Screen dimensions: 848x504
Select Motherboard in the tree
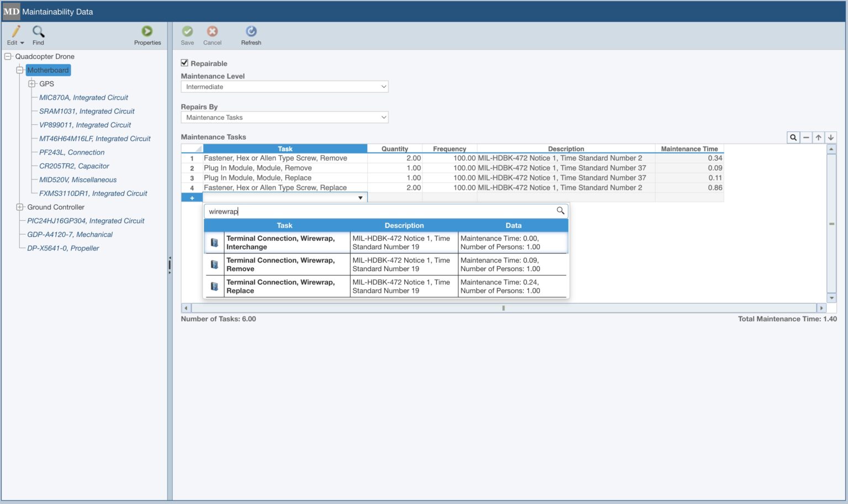[x=48, y=70]
